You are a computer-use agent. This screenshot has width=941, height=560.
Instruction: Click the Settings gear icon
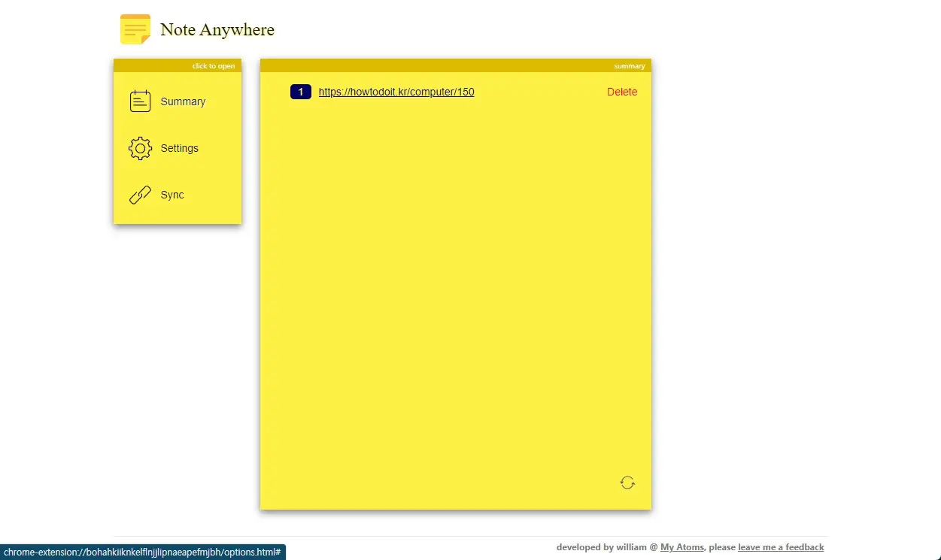(140, 148)
